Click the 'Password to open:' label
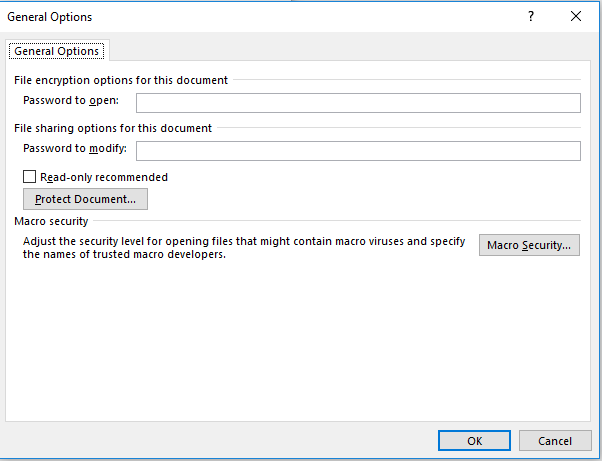Image resolution: width=602 pixels, height=461 pixels. [x=71, y=101]
